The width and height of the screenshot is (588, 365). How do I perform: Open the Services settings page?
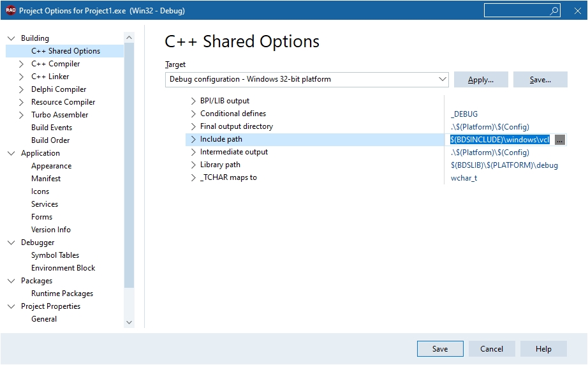(x=45, y=204)
